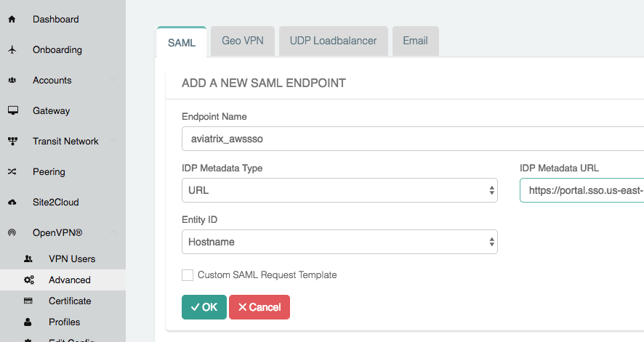The image size is (644, 342).
Task: Switch to the UDP Loadbalancer tab
Action: 333,41
